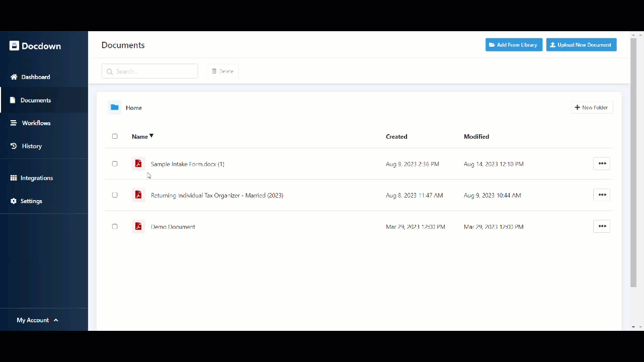
Task: Click PDF icon of Demo Document
Action: (x=138, y=226)
